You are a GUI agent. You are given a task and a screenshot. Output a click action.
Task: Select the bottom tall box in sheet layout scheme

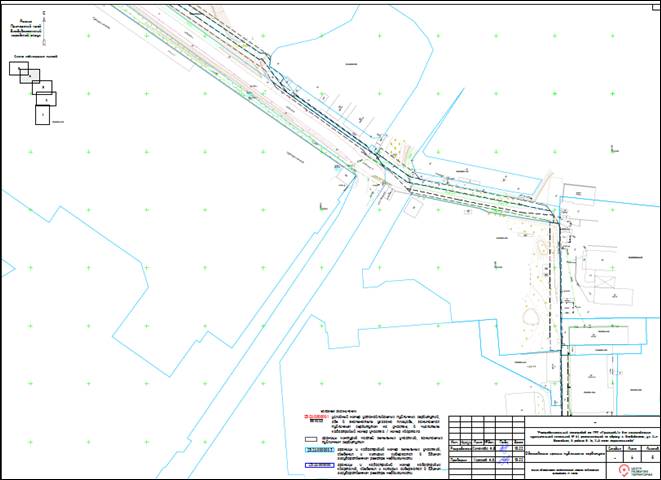click(42, 115)
